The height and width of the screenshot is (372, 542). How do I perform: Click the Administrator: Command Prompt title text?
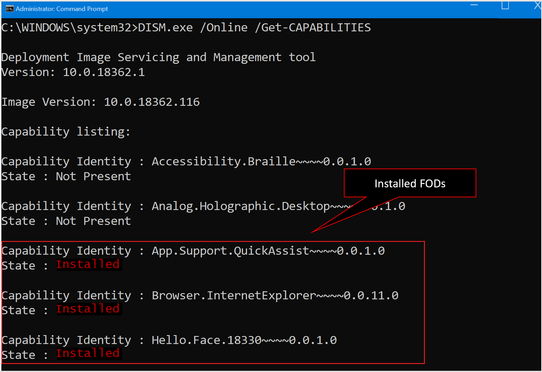pos(62,9)
